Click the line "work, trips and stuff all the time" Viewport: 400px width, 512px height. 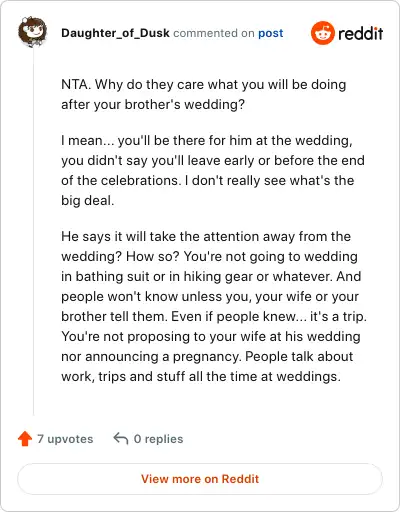[x=201, y=376]
